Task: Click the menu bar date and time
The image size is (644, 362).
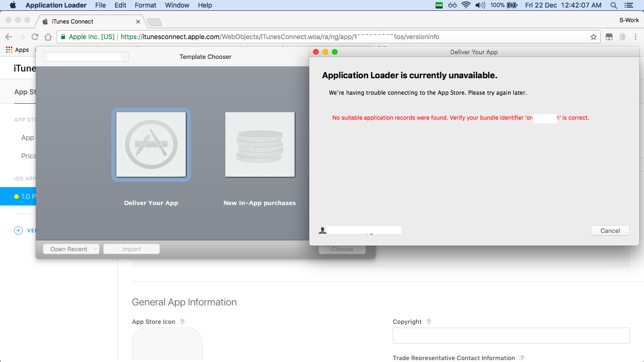Action: tap(563, 5)
